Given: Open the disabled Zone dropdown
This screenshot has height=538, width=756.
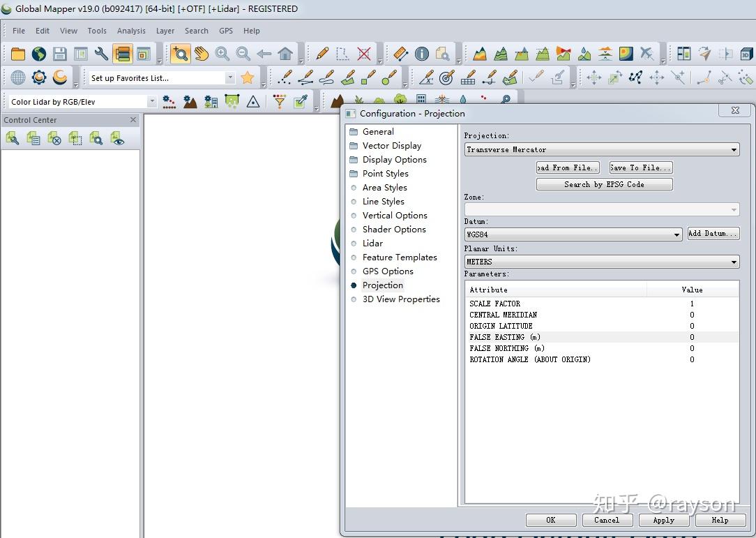Looking at the screenshot, I should tap(602, 209).
